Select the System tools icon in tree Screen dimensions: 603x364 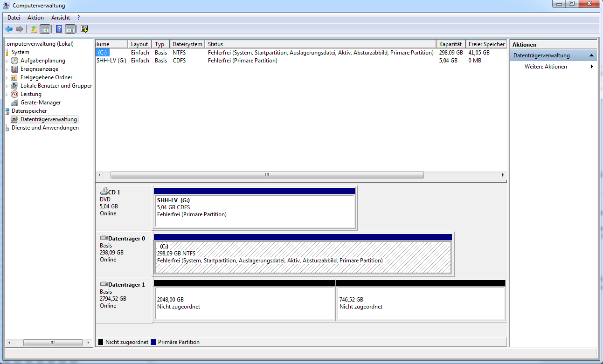click(x=7, y=52)
